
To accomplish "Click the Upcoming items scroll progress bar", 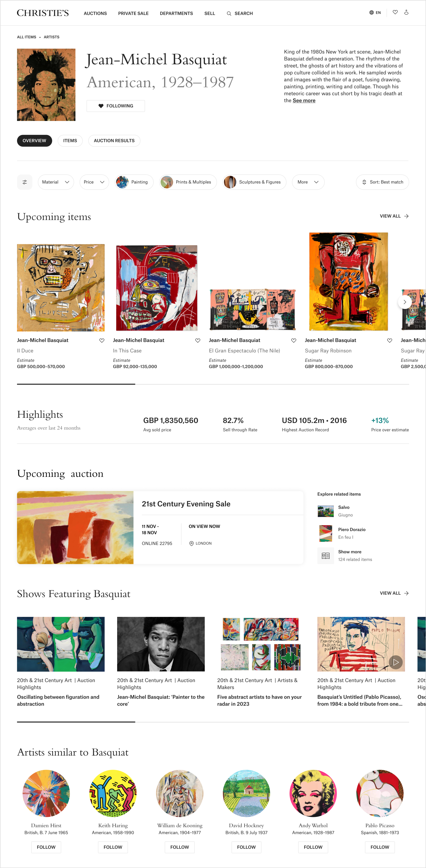I will (x=213, y=384).
